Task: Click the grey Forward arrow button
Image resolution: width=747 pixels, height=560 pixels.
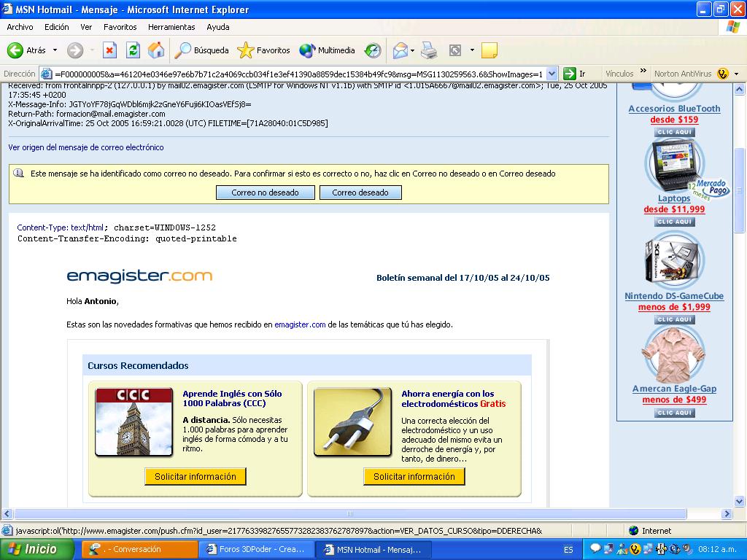Action: 75,50
